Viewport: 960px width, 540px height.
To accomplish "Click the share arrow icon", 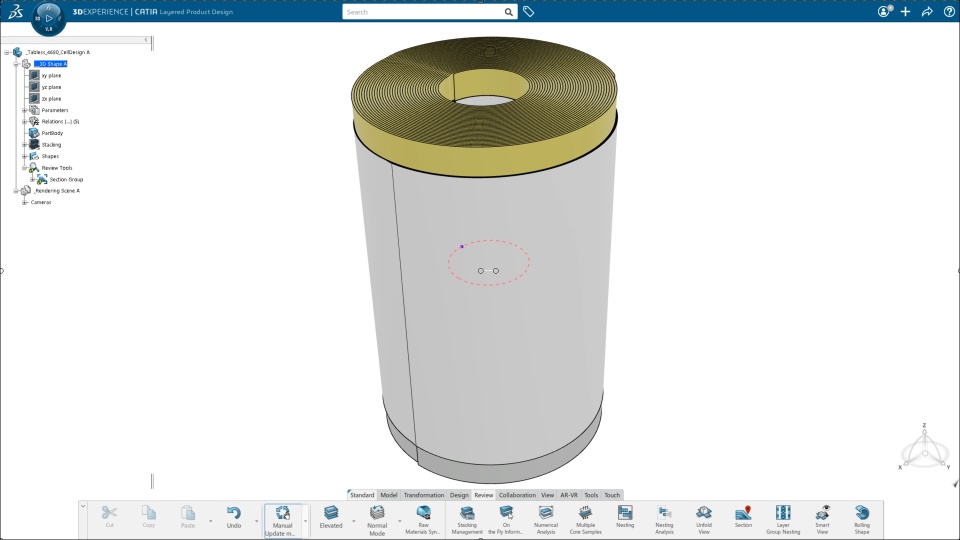I will (x=927, y=12).
